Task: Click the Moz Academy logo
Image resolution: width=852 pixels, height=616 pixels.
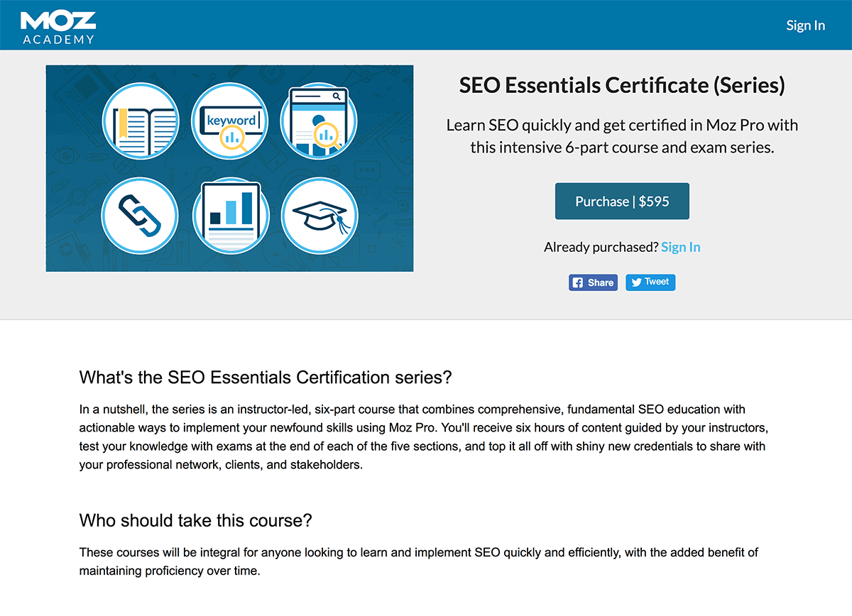Action: (58, 26)
